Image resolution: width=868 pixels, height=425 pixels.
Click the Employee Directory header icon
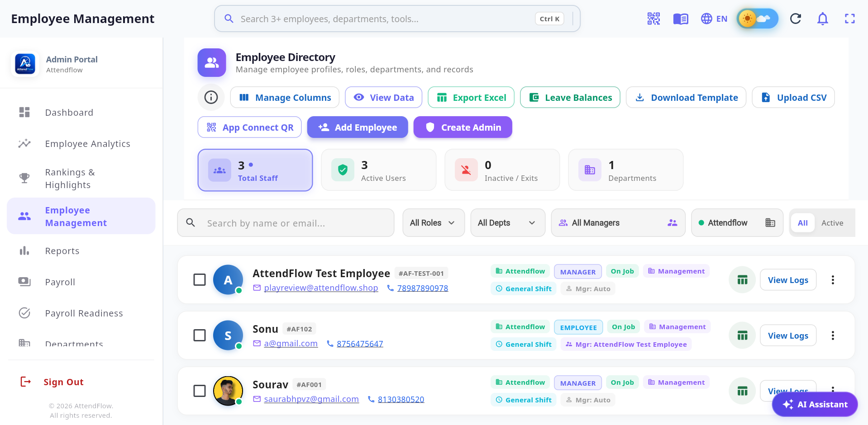click(212, 62)
